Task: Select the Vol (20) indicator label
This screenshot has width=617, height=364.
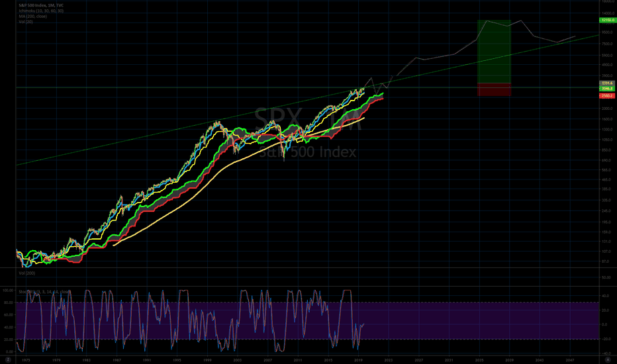Action: [x=26, y=22]
